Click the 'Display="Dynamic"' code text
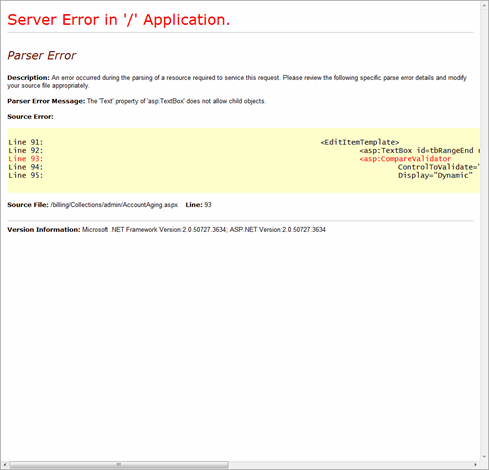 click(x=435, y=176)
